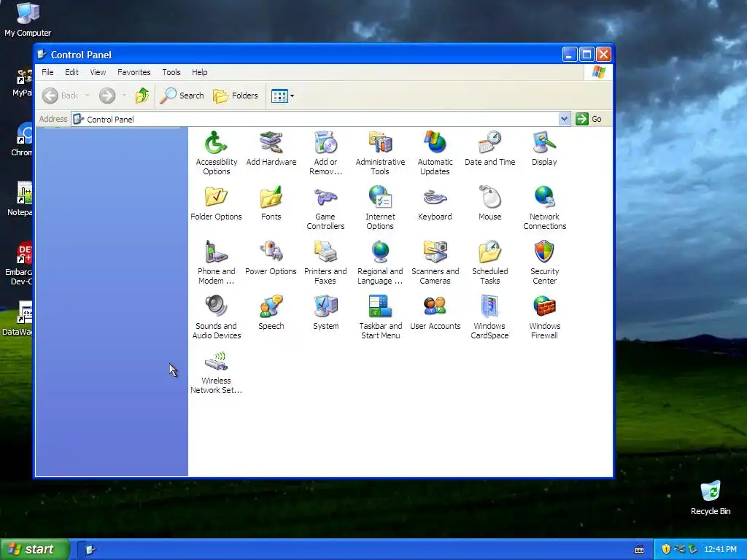This screenshot has width=747, height=560.
Task: Select Printers and Faxes icon
Action: (325, 262)
